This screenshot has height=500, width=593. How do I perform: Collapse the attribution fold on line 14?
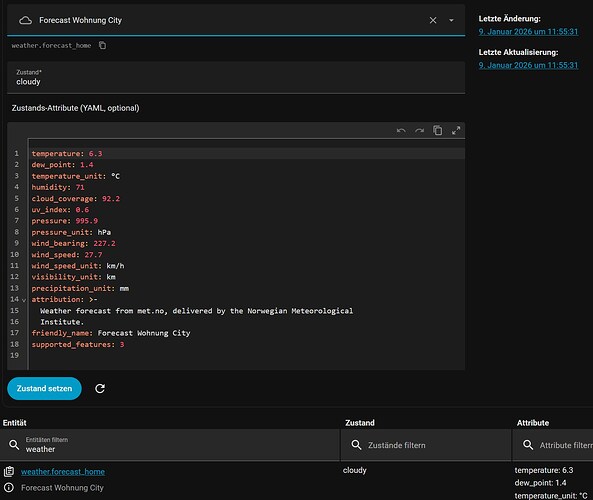pos(24,300)
